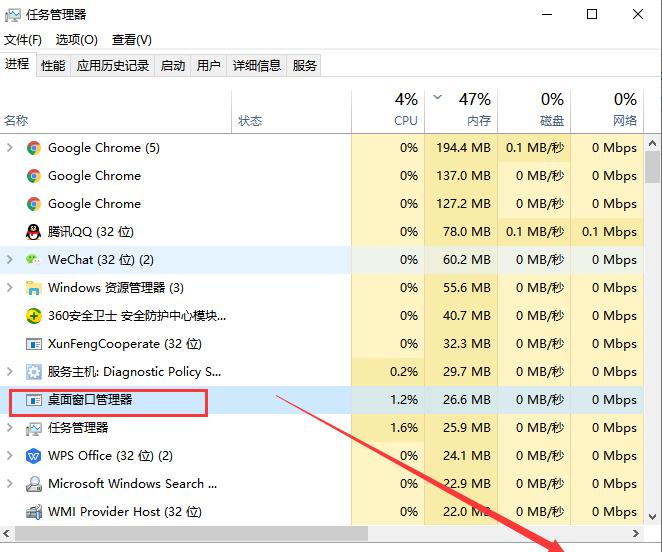This screenshot has width=662, height=552.
Task: Expand the Google Chrome (5) process group
Action: [x=10, y=148]
